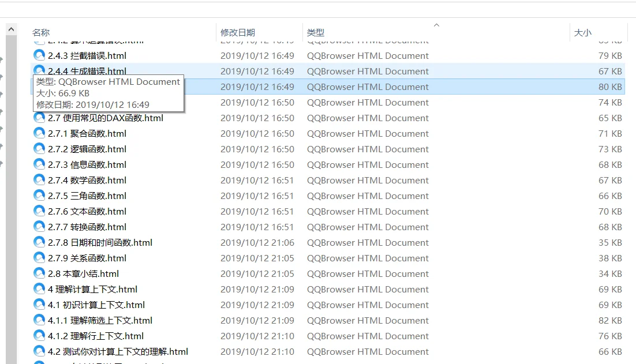
Task: Click the icon next to 4 理解计算上下文.html
Action: [39, 288]
